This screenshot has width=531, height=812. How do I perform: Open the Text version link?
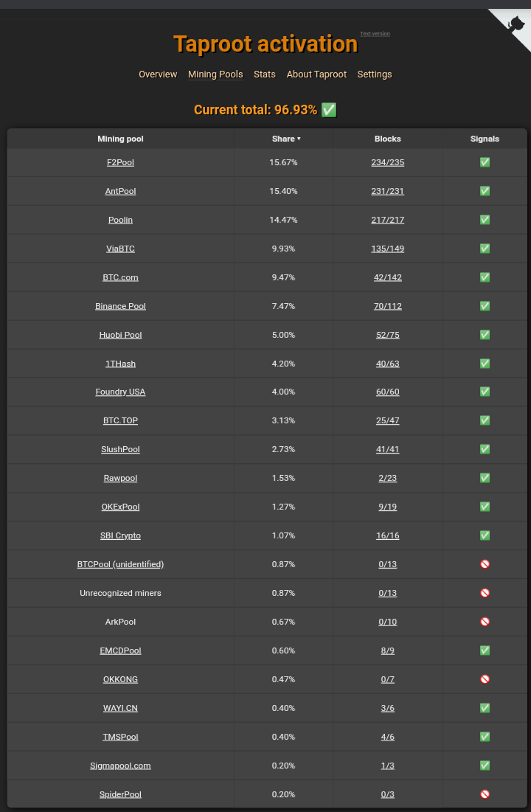point(375,34)
